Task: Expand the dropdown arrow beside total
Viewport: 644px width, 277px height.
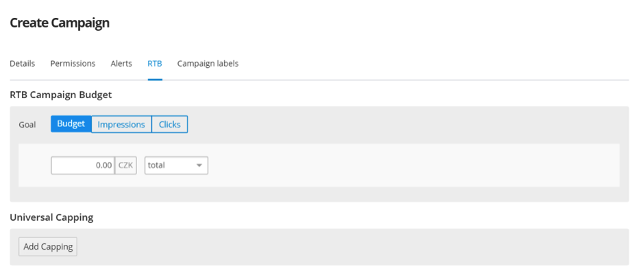Action: pyautogui.click(x=199, y=165)
